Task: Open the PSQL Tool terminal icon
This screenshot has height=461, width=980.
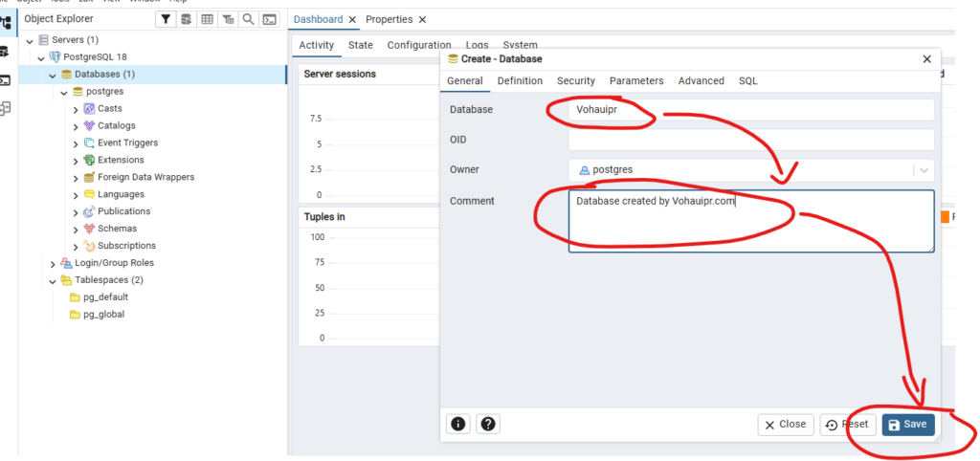Action: tap(270, 19)
